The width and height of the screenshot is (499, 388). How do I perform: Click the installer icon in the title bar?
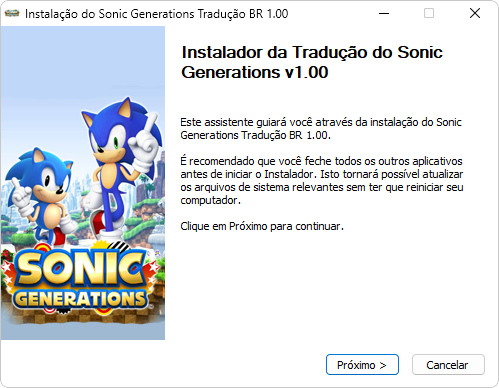(12, 14)
